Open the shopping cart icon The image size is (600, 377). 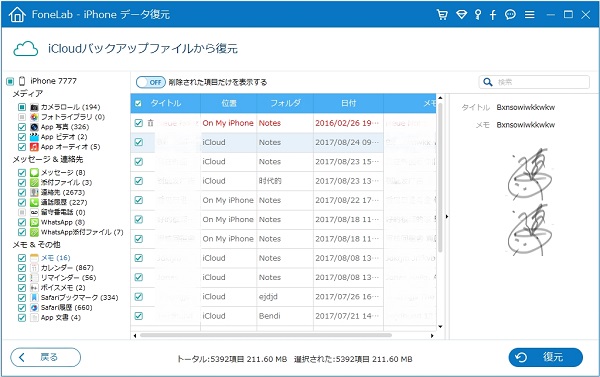[442, 15]
